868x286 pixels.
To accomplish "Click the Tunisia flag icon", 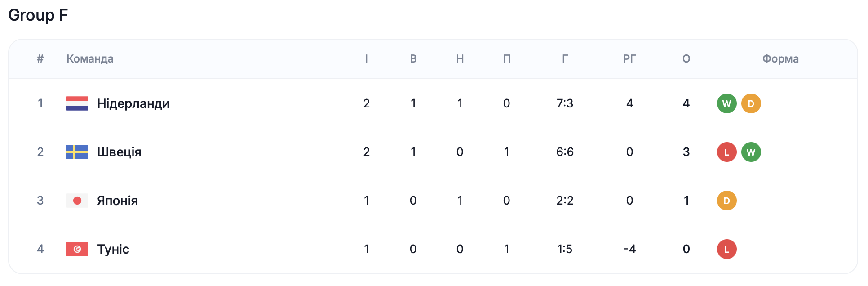I will tap(77, 249).
